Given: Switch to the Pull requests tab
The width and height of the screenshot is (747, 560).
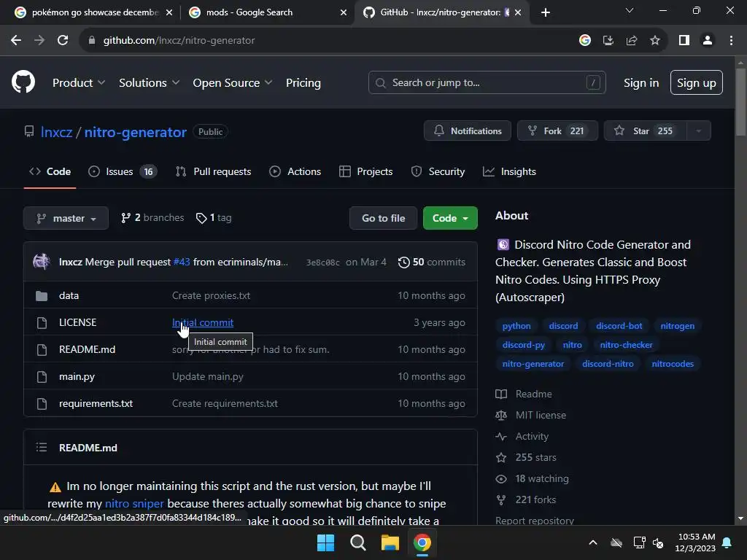Looking at the screenshot, I should click(x=213, y=171).
